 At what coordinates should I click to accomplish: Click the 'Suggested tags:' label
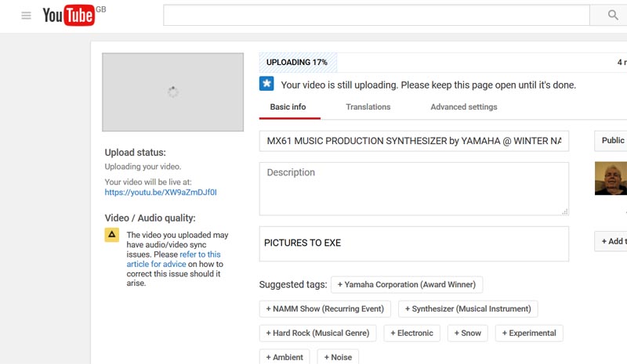[x=293, y=284]
